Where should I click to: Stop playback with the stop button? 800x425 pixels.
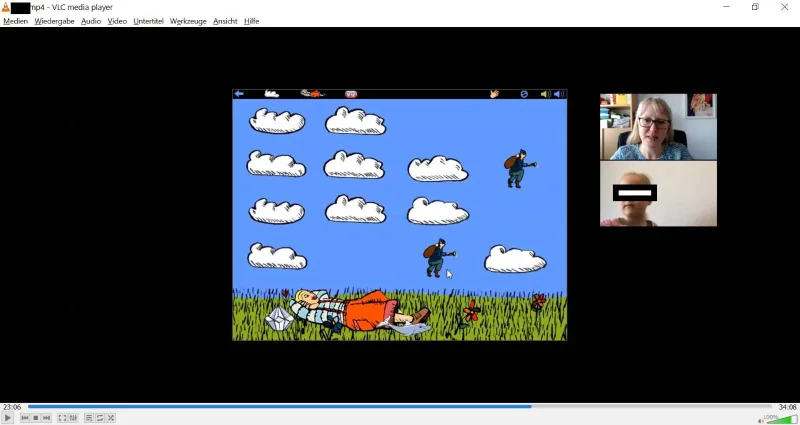point(36,418)
